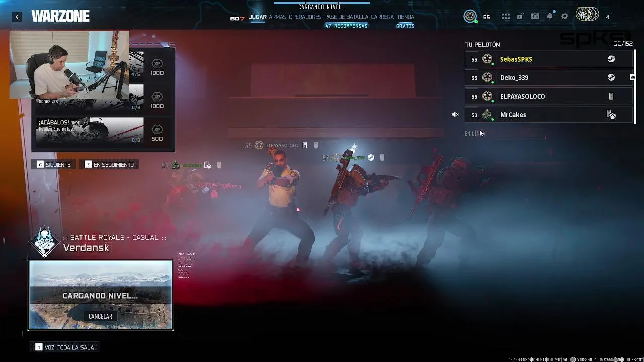Click Steam platform icon for Deko_339

pyautogui.click(x=611, y=78)
